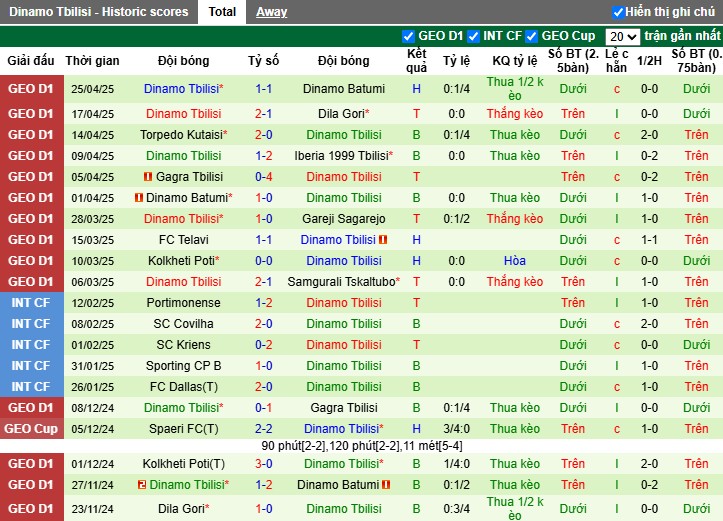The image size is (723, 521).
Task: Open Torpedo Kutaisi team link
Action: click(184, 135)
